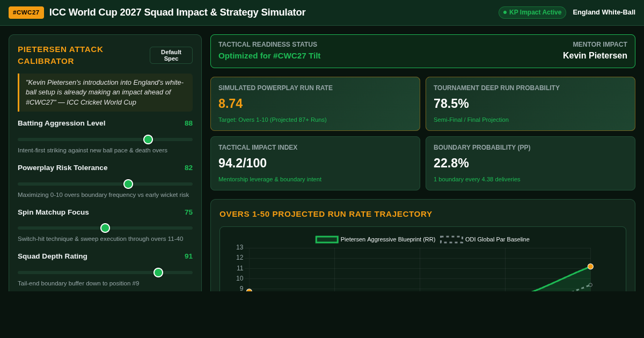
Task: Click the England White-Ball label
Action: tap(604, 12)
